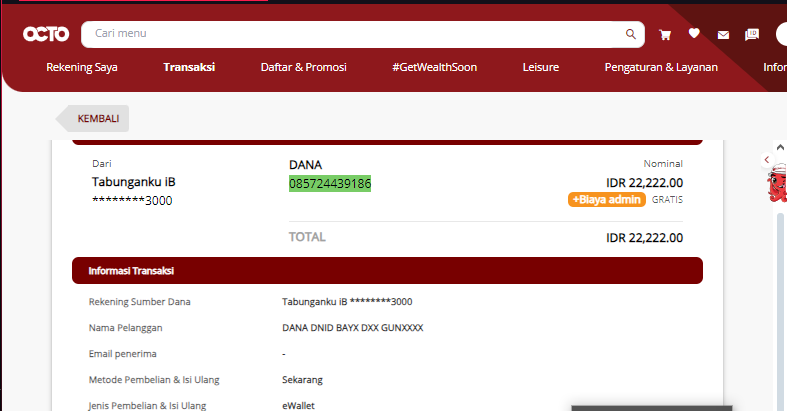Click the scrollbar up arrow
This screenshot has height=411, width=787.
tap(780, 147)
